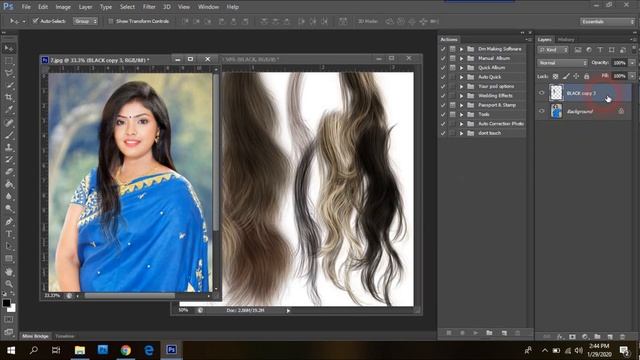The height and width of the screenshot is (360, 640).
Task: Expand the Tools action set
Action: click(x=462, y=114)
